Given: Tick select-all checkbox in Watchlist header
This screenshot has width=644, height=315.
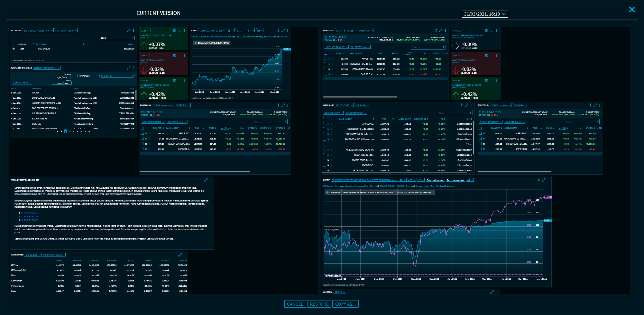Looking at the screenshot, I should (x=325, y=119).
